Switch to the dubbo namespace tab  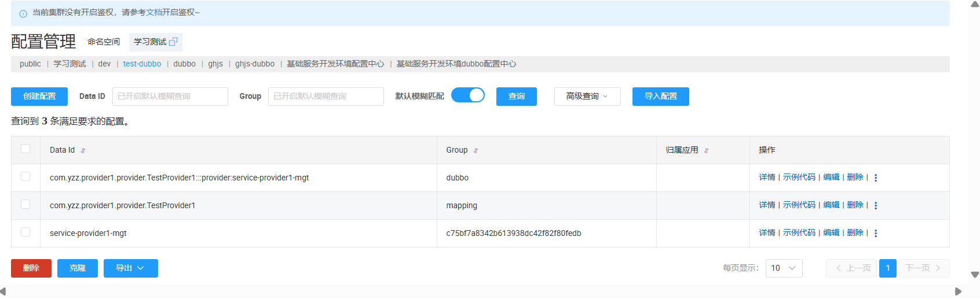pyautogui.click(x=184, y=64)
